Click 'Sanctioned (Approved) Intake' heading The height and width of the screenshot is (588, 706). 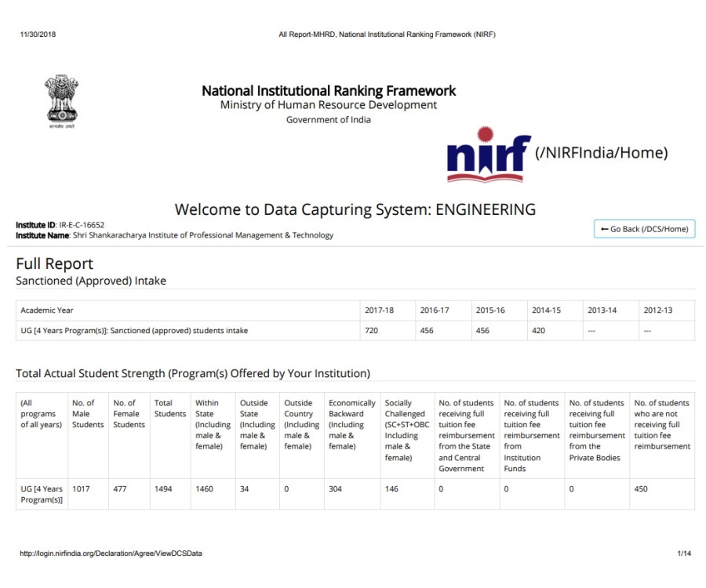tap(91, 281)
